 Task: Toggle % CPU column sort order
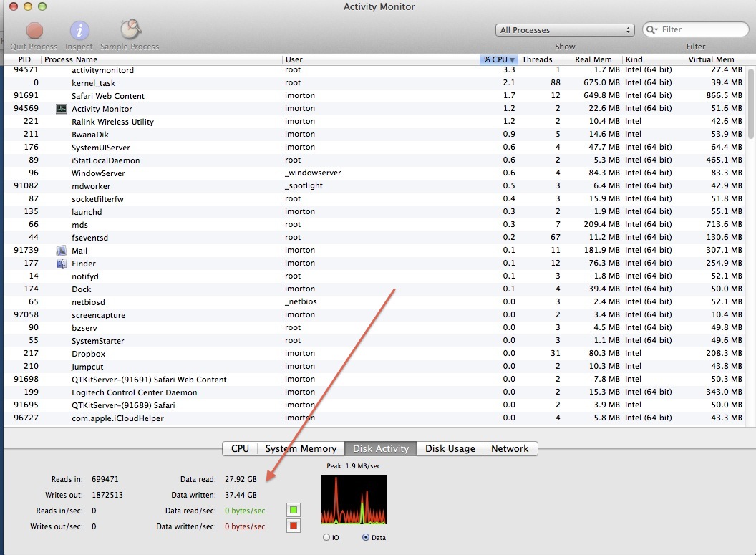[498, 59]
